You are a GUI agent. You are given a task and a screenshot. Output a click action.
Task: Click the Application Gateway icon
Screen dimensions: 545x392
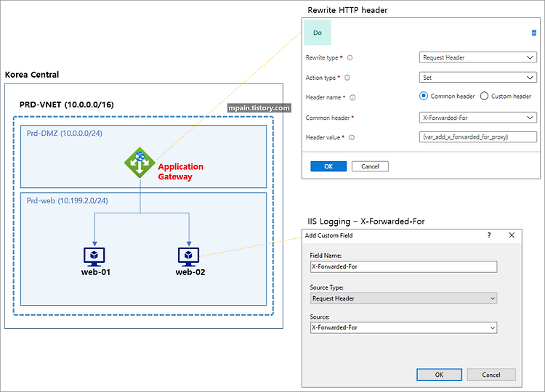point(140,163)
